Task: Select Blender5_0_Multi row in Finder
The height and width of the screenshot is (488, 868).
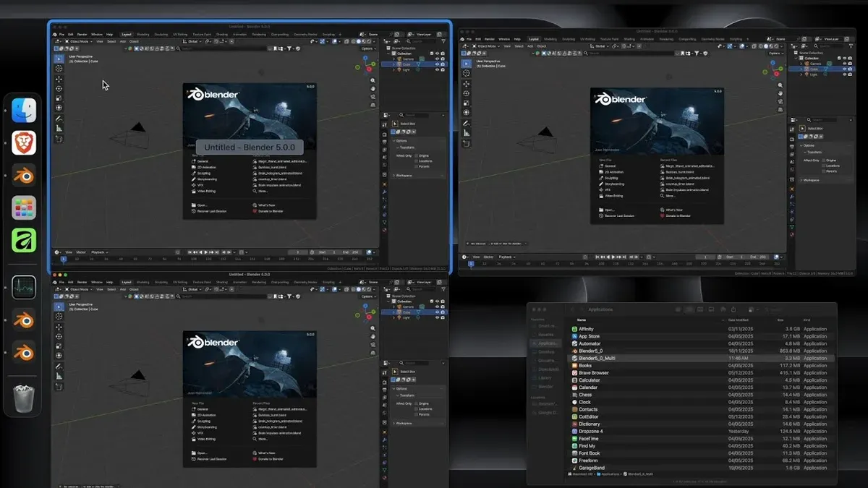Action: [702, 358]
